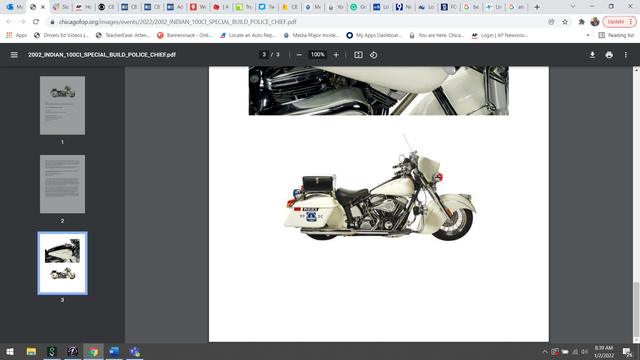The height and width of the screenshot is (360, 640).
Task: Open the notification center icon
Action: coord(627,351)
